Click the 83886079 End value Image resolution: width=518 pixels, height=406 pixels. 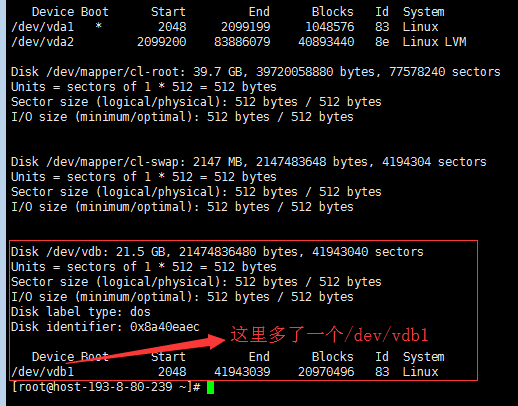[x=242, y=42]
